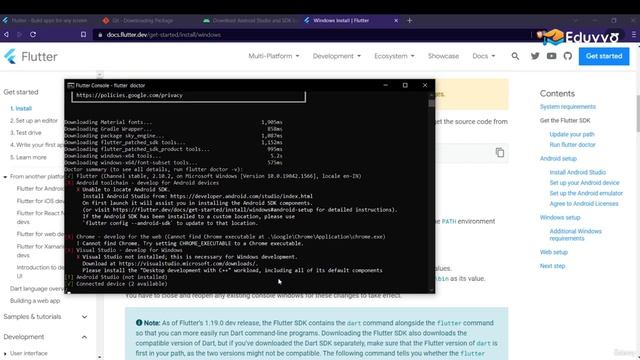The height and width of the screenshot is (360, 640).
Task: Click the bookmark icon beside address bar
Action: pyautogui.click(x=83, y=35)
